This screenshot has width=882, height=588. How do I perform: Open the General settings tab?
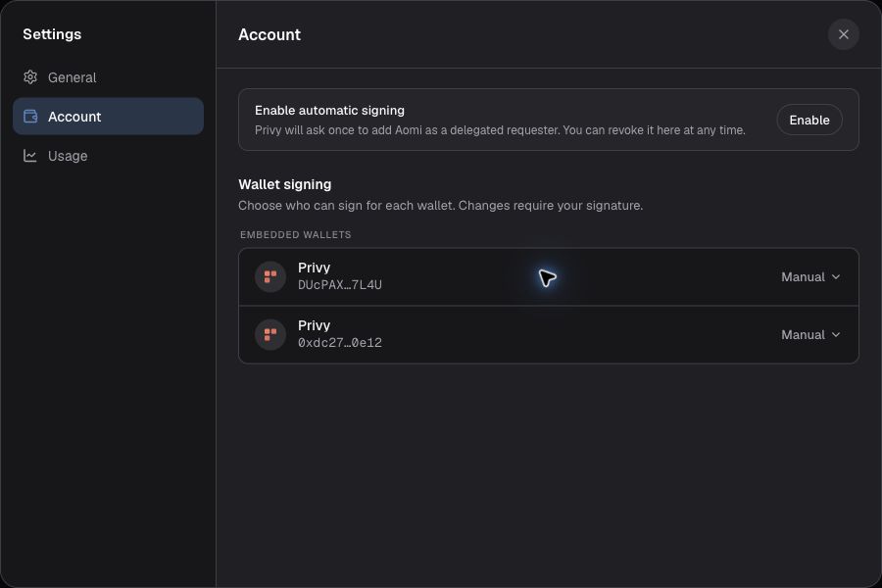pos(108,77)
